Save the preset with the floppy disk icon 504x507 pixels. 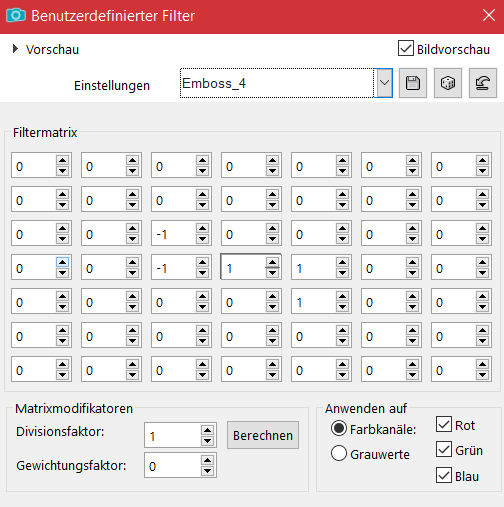413,83
